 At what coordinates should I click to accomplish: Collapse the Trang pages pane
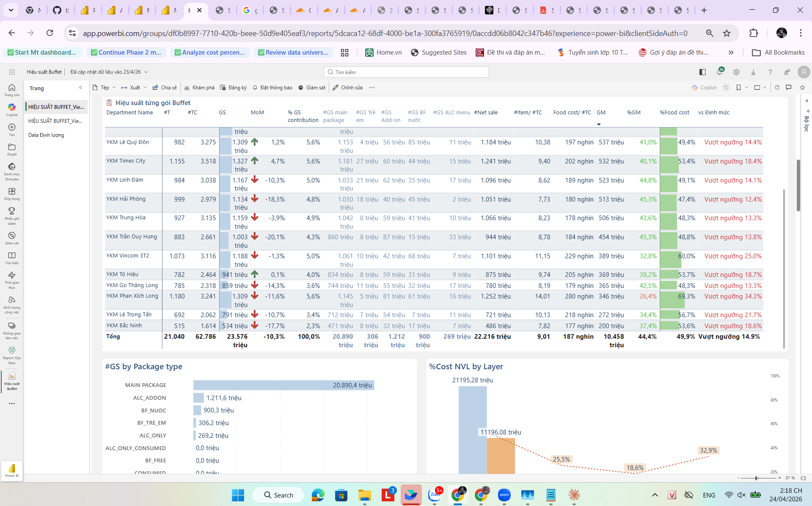click(x=80, y=88)
